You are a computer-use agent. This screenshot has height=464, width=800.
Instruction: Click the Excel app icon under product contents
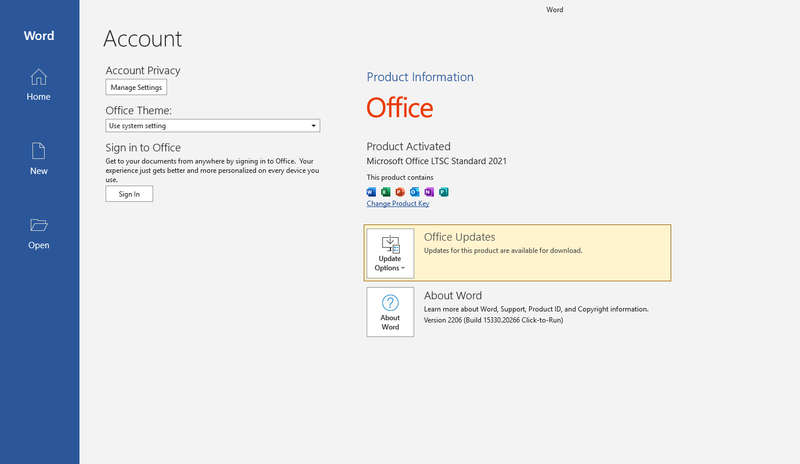coord(386,192)
